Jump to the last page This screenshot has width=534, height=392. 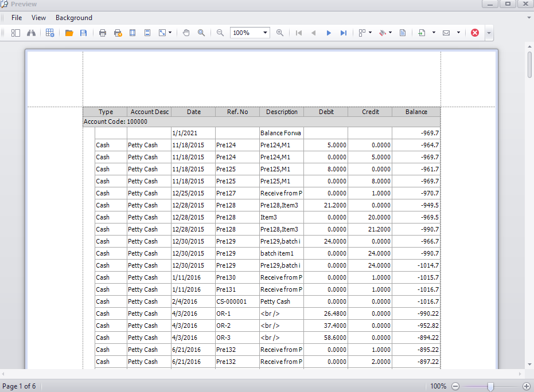344,33
